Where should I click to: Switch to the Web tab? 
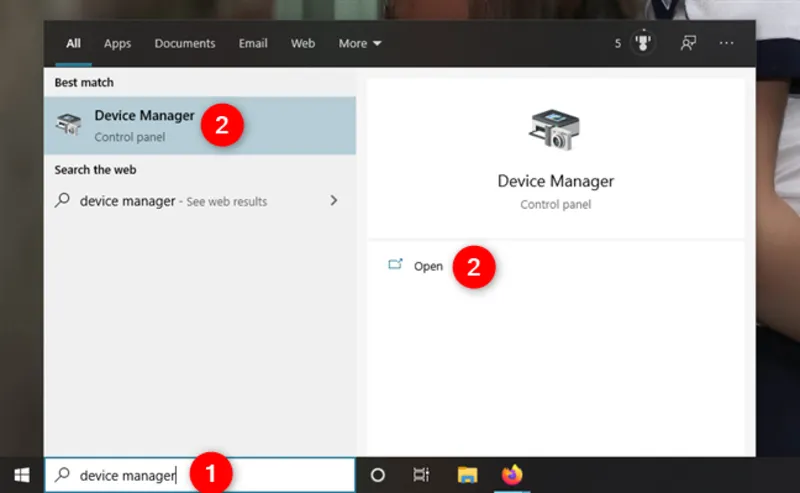click(x=303, y=43)
